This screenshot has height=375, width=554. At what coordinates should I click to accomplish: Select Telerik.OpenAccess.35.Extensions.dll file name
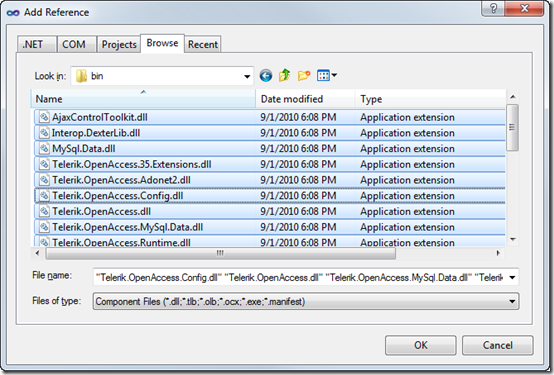(132, 164)
